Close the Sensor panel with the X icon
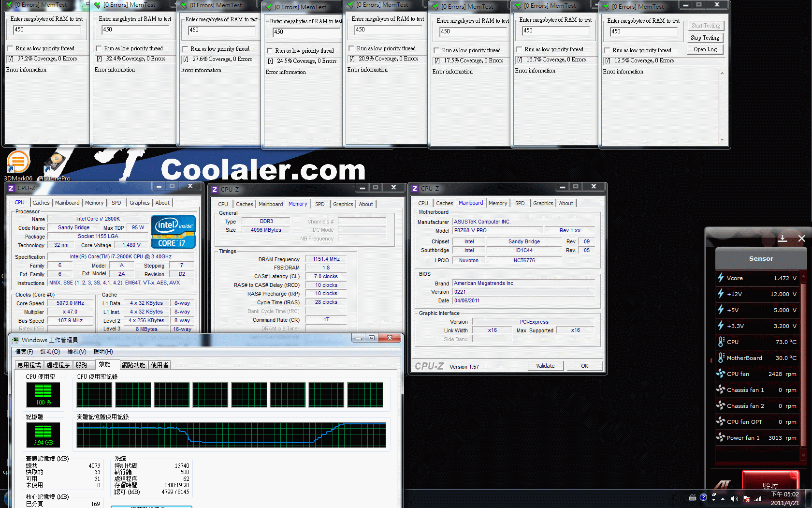The width and height of the screenshot is (812, 508). pos(801,239)
